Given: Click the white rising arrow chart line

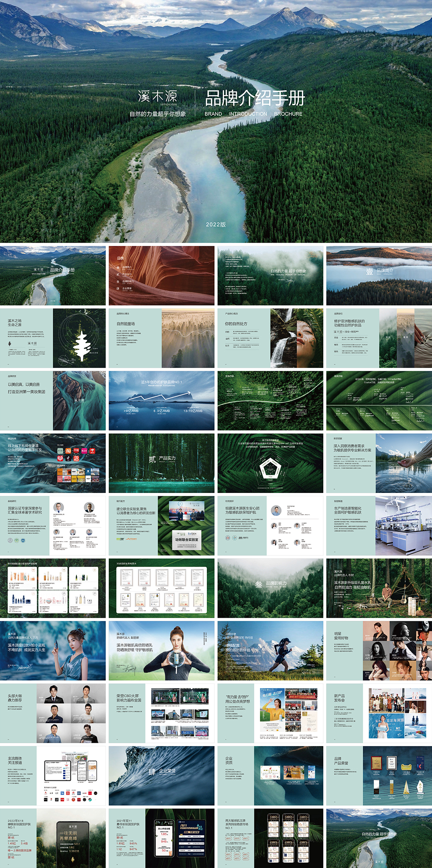Looking at the screenshot, I should click(x=160, y=396).
